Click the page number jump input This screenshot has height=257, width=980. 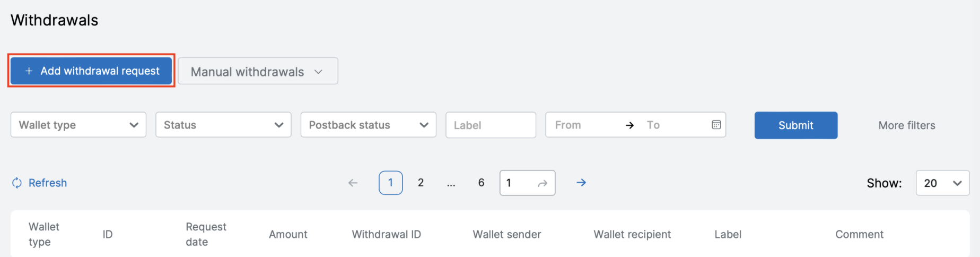pos(517,183)
